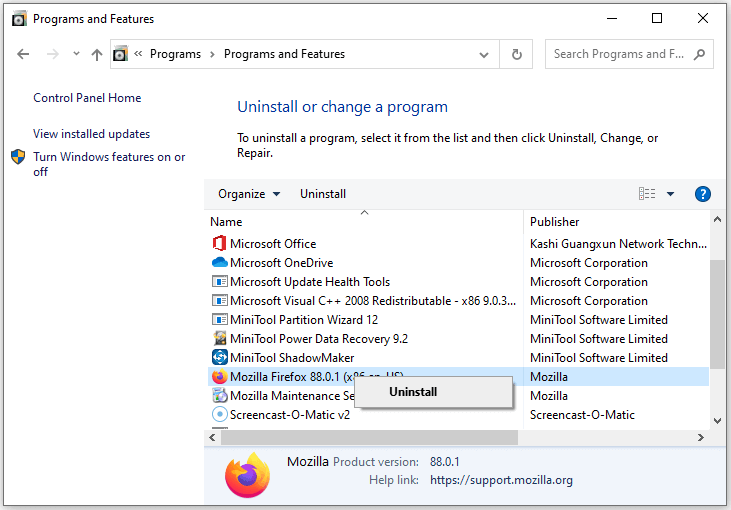The image size is (731, 510).
Task: Select the Microsoft Office row name
Action: coord(273,243)
